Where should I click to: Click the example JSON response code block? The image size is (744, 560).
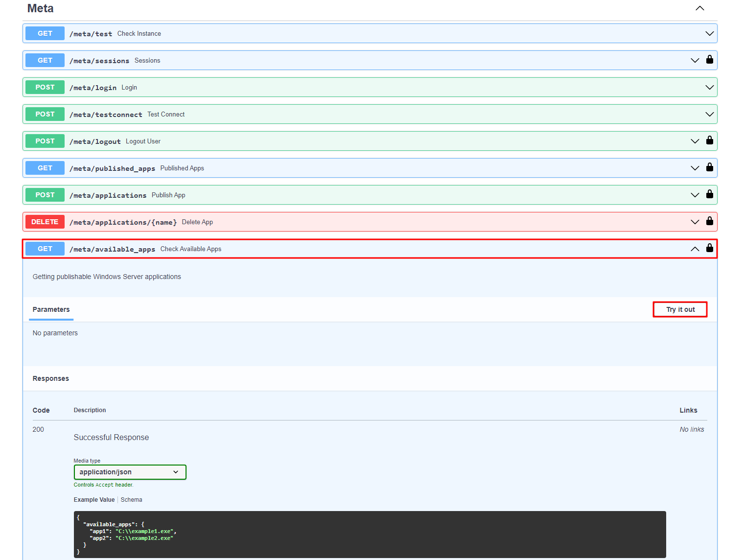(x=370, y=534)
